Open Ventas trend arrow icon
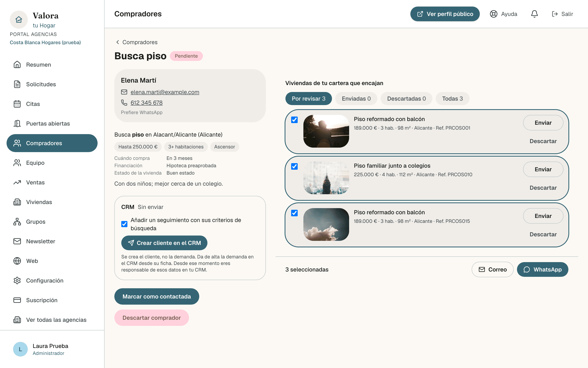Viewport: 588px width, 368px height. 17,182
